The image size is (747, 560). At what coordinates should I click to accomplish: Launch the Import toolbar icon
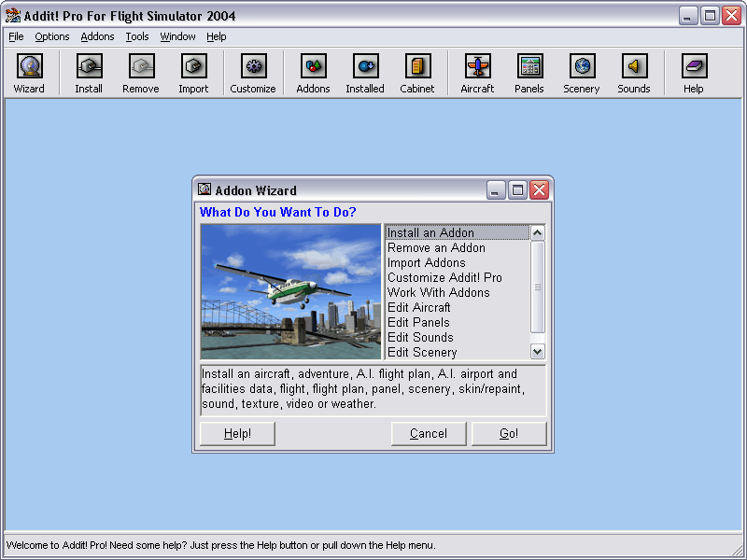(x=193, y=66)
